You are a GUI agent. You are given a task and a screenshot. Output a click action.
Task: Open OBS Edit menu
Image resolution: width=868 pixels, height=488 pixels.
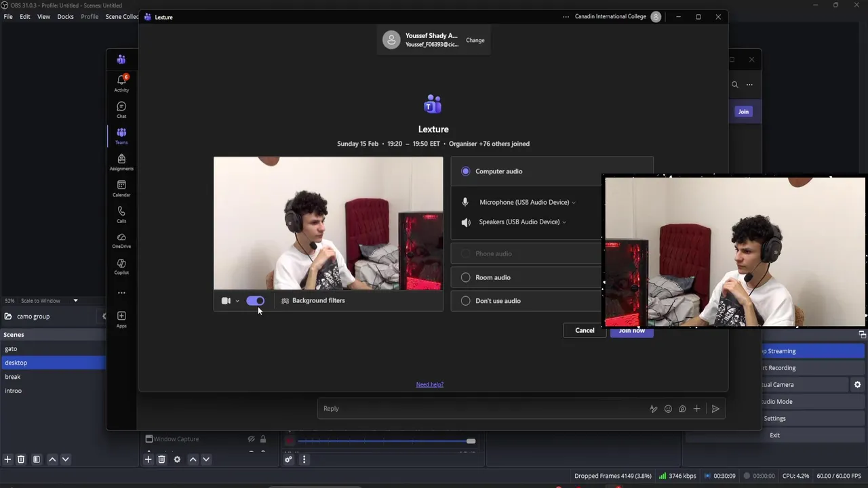click(24, 16)
